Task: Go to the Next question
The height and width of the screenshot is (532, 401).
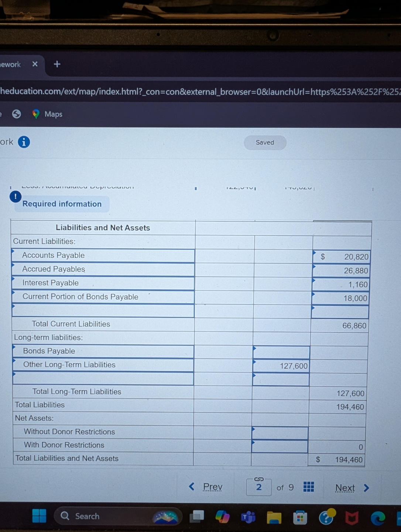Action: 352,488
